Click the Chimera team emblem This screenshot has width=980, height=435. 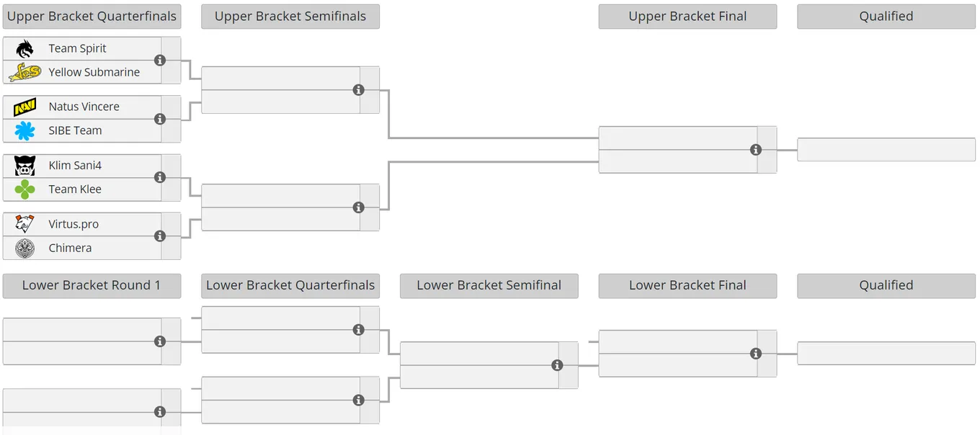tap(24, 248)
